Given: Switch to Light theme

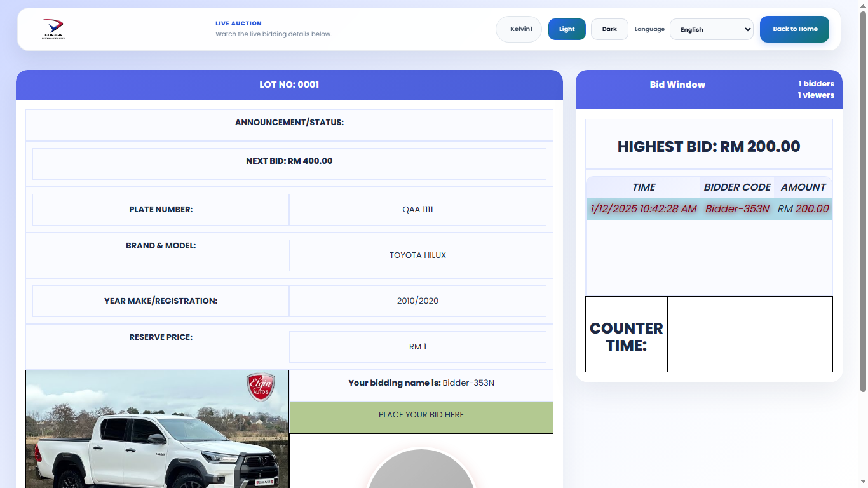Looking at the screenshot, I should point(567,29).
